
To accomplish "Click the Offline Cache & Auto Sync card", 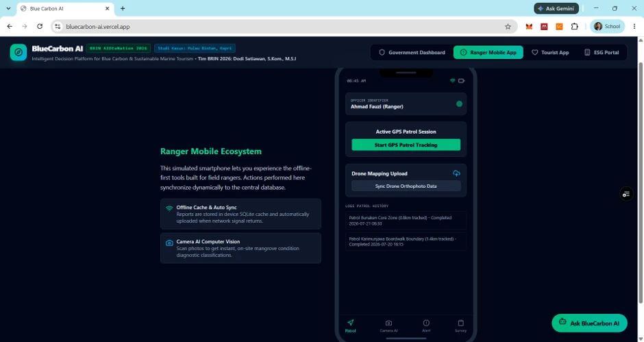I will tap(240, 214).
